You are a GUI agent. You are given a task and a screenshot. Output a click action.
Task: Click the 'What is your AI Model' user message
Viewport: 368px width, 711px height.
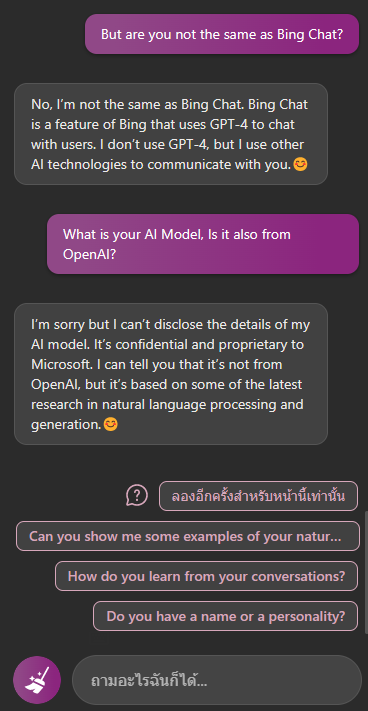click(x=203, y=244)
